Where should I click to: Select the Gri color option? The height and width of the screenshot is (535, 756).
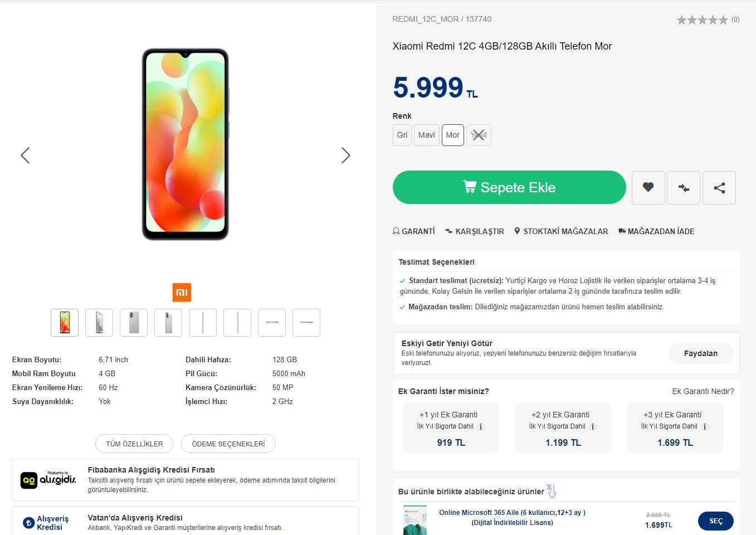pos(402,135)
